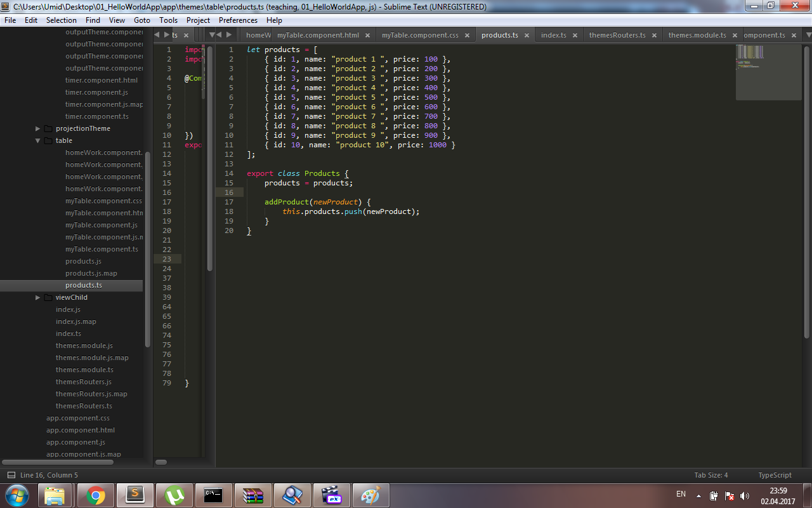
Task: Click the viewChild folder icon
Action: (x=48, y=297)
